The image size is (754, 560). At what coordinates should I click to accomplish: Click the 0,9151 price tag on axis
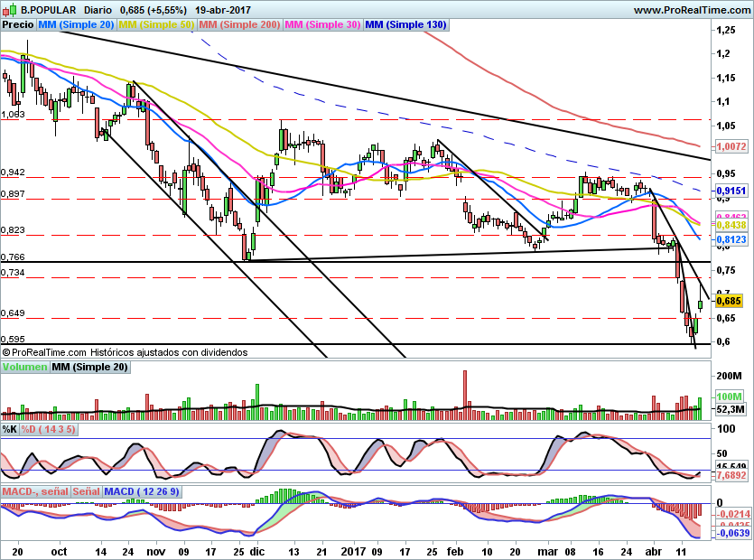pos(730,191)
